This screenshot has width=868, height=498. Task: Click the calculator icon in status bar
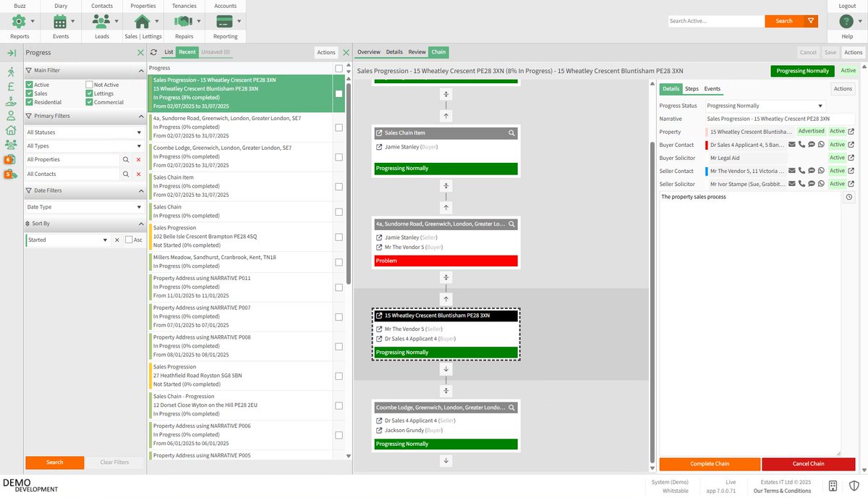(833, 485)
